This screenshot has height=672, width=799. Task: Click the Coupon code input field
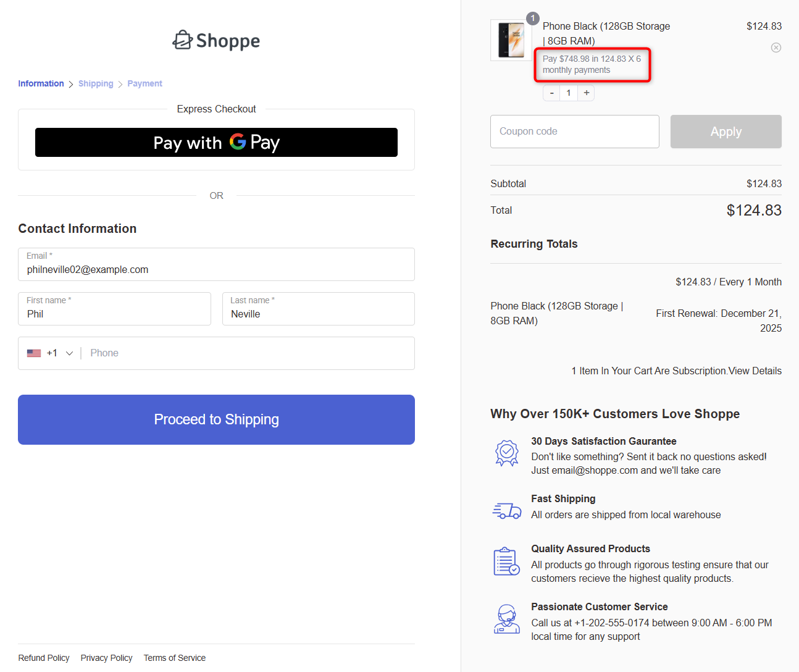(574, 131)
